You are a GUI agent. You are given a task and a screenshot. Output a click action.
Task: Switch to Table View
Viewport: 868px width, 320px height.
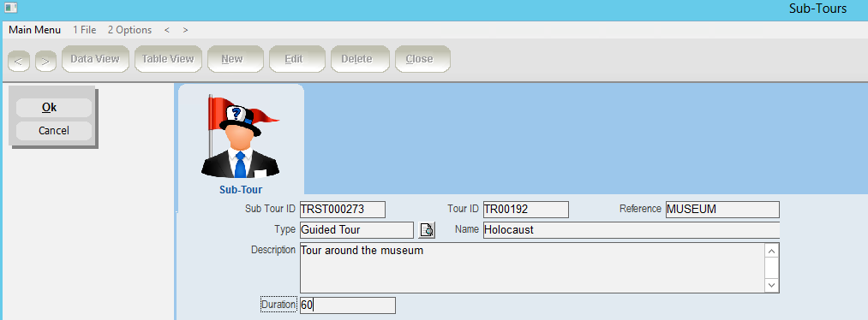(168, 59)
